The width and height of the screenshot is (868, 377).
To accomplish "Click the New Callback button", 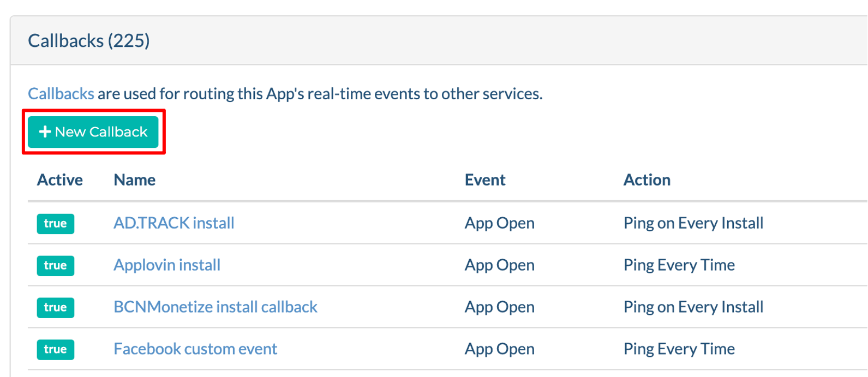I will coord(93,132).
